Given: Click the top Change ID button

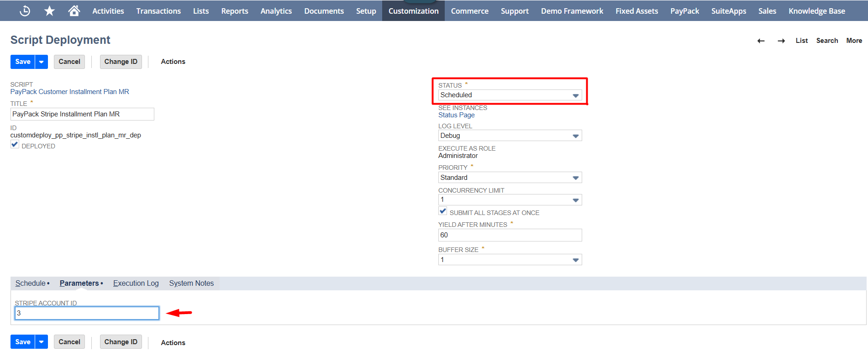Looking at the screenshot, I should 121,62.
